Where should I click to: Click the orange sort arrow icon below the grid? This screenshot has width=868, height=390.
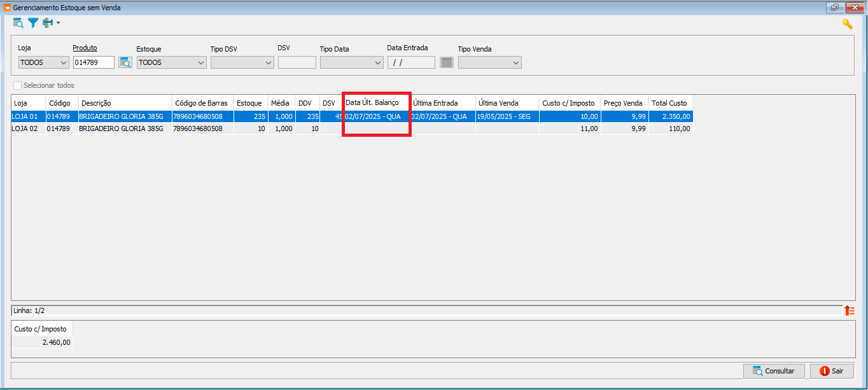[x=849, y=310]
